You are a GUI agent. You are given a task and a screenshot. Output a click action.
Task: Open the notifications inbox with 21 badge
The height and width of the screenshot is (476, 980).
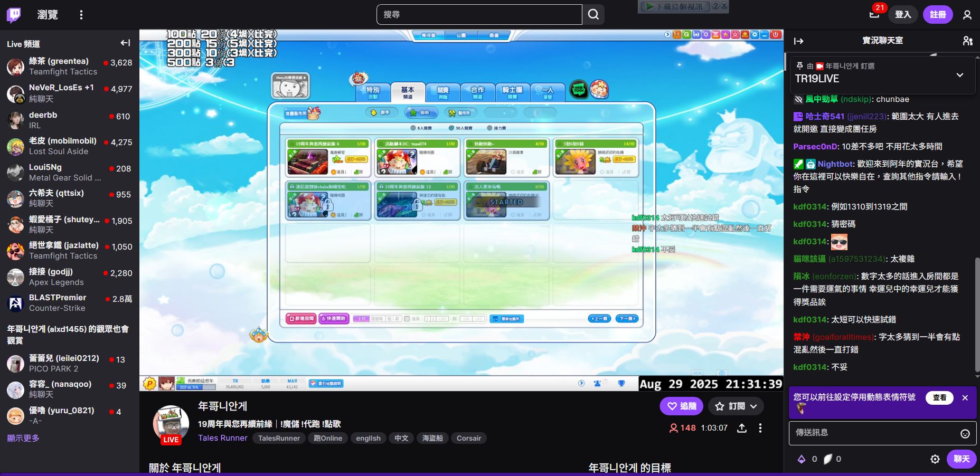[874, 14]
